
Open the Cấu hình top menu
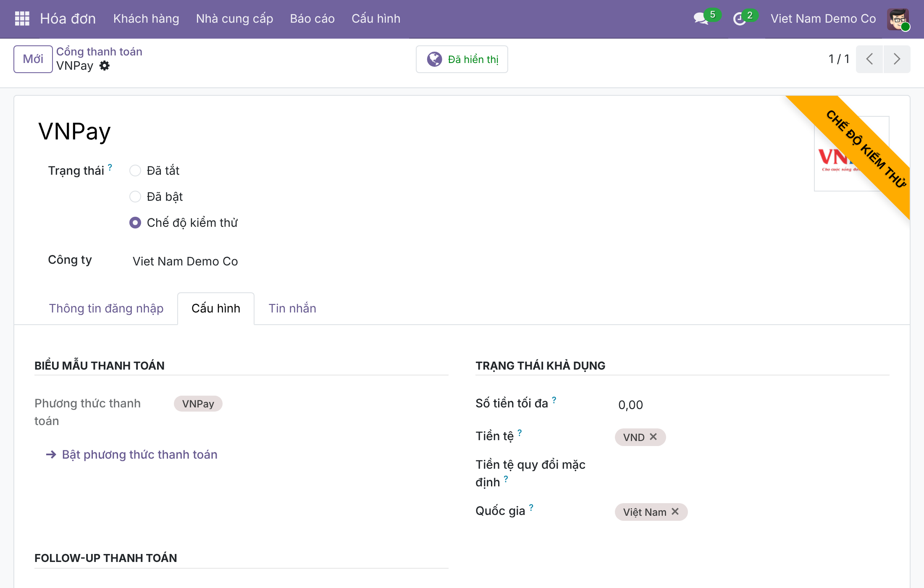(376, 18)
